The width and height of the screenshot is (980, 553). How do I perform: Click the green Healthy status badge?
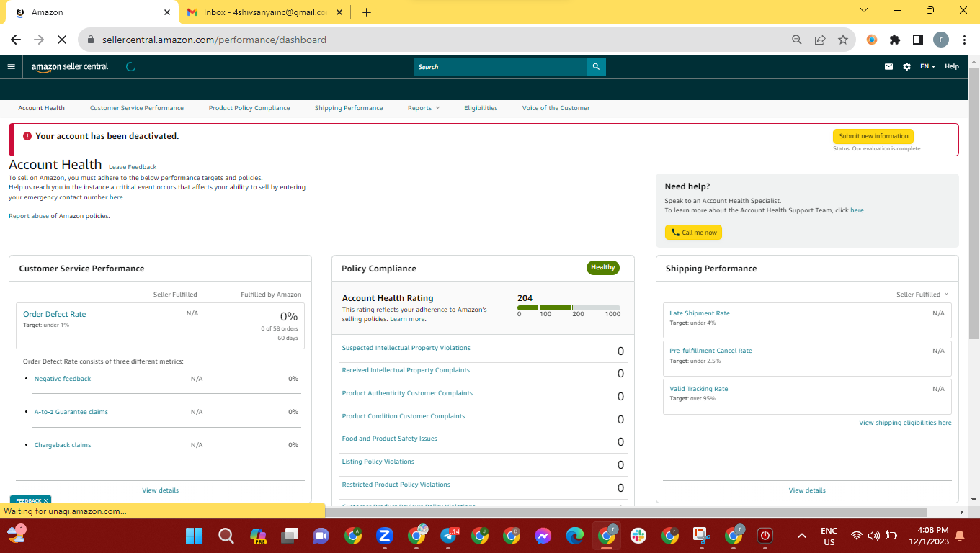pyautogui.click(x=603, y=268)
